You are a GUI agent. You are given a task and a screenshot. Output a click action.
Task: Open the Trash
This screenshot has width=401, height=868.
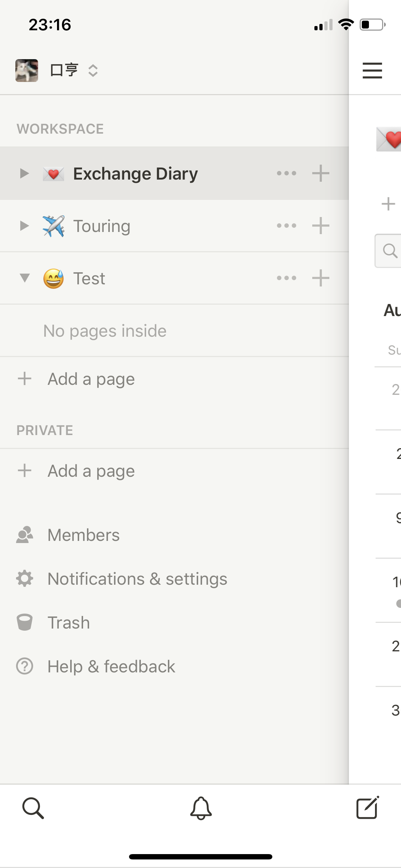click(68, 623)
